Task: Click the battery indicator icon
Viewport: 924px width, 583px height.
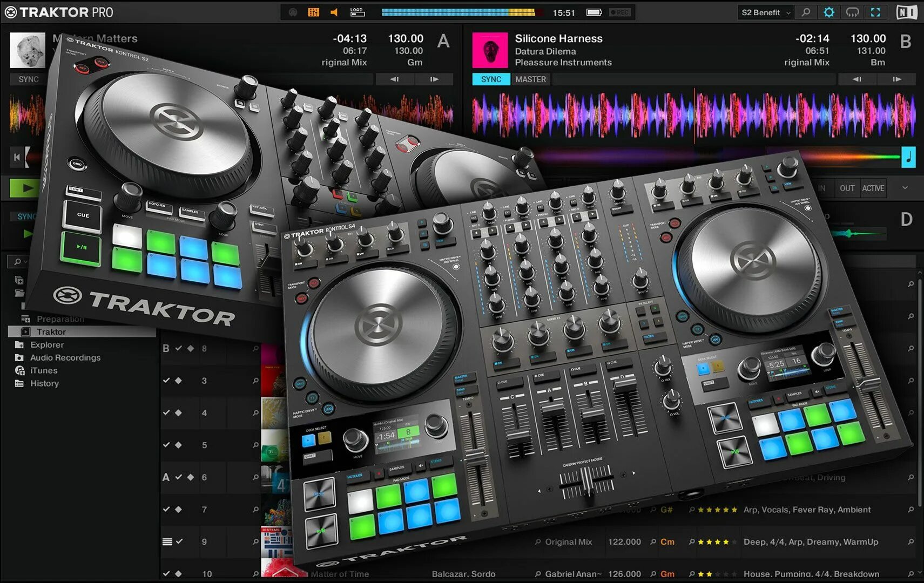Action: [x=594, y=12]
